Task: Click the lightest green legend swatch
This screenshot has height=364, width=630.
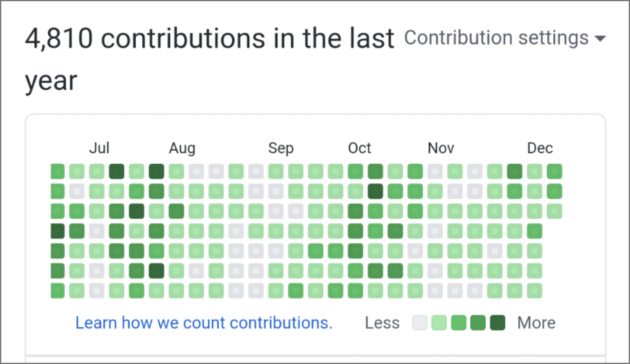Action: pos(439,323)
